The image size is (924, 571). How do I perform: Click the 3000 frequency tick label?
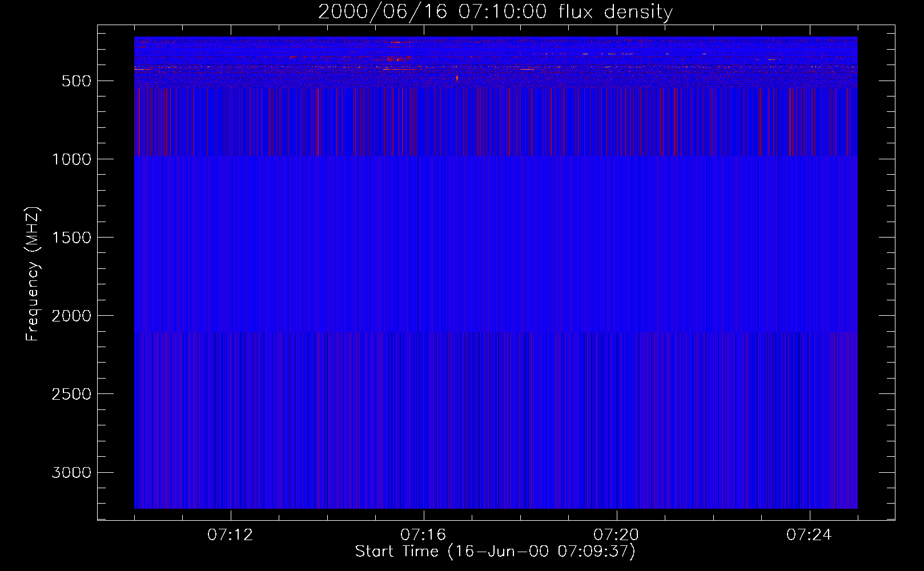(x=71, y=472)
